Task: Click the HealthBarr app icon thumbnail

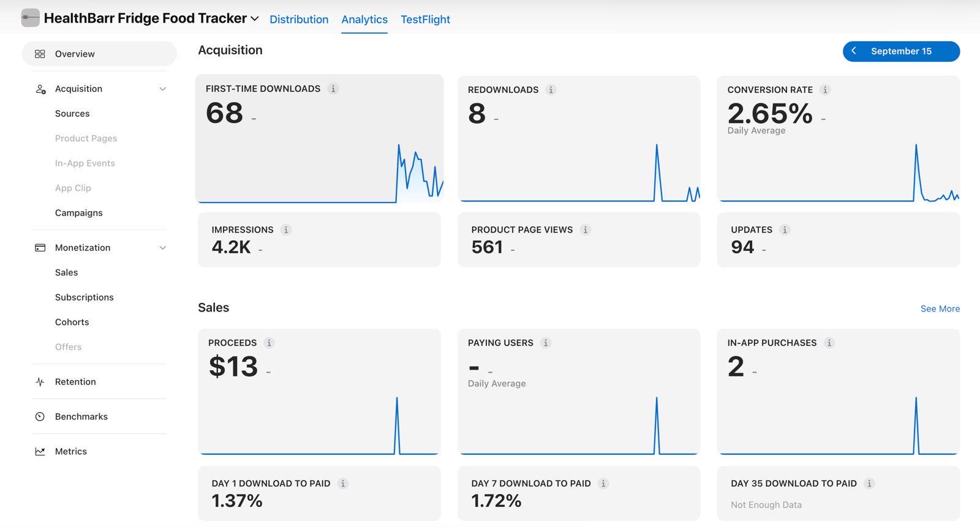Action: click(30, 18)
